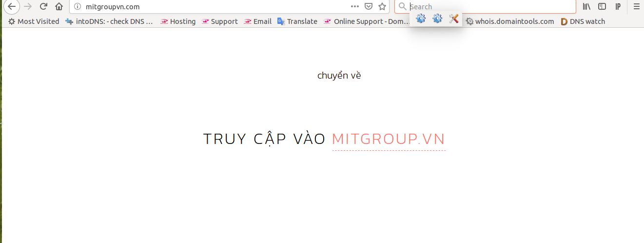The width and height of the screenshot is (644, 243).
Task: Open the Firefox hamburger menu
Action: click(636, 7)
